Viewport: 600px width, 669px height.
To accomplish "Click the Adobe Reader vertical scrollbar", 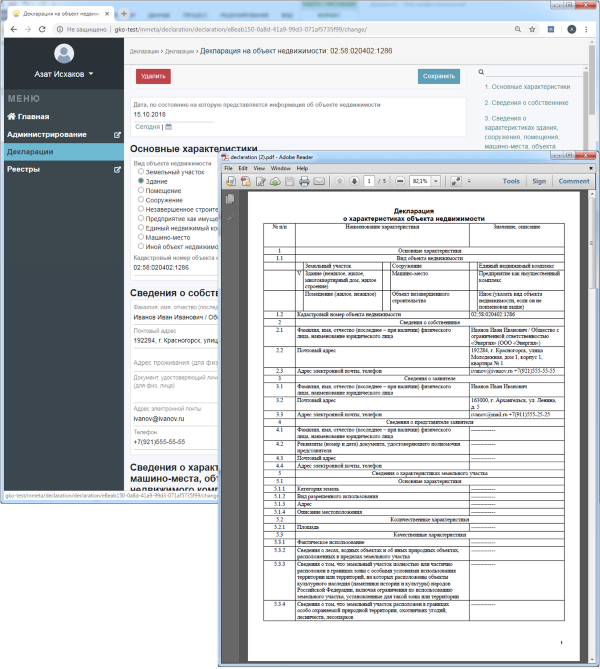I will (591, 428).
